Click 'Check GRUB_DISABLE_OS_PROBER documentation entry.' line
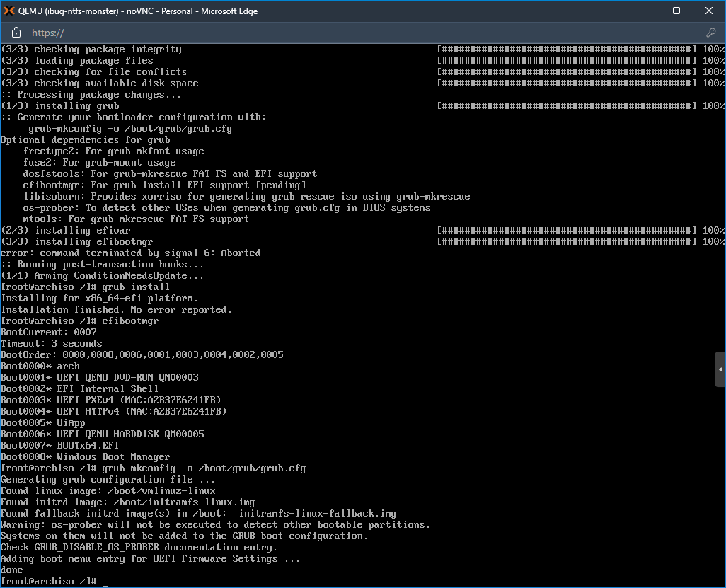This screenshot has width=726, height=588. (x=139, y=547)
